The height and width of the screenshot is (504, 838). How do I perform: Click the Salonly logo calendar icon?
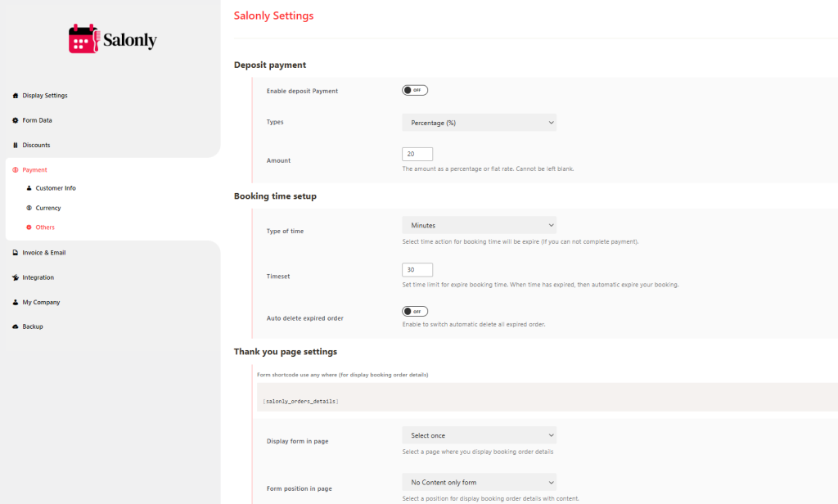pos(84,39)
